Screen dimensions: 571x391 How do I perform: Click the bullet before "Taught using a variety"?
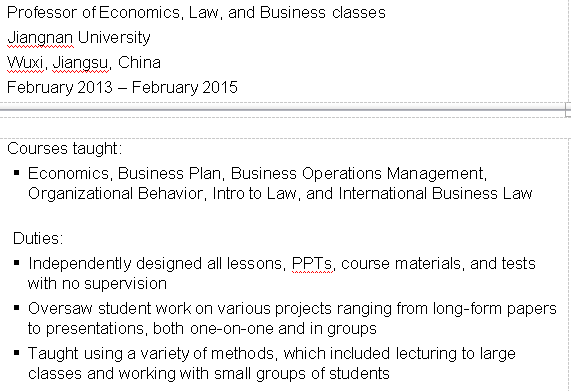click(16, 353)
